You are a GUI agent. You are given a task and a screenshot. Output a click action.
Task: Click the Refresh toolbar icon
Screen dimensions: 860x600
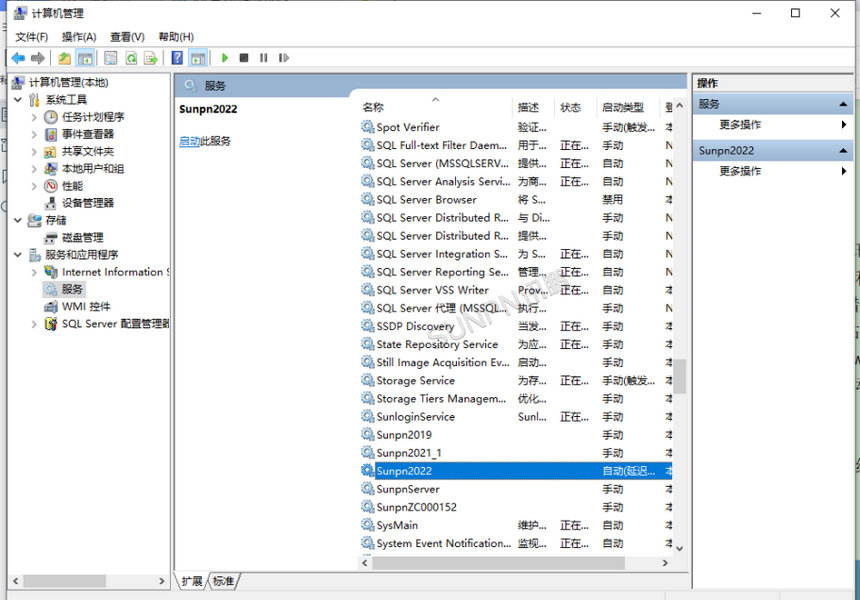tap(131, 58)
